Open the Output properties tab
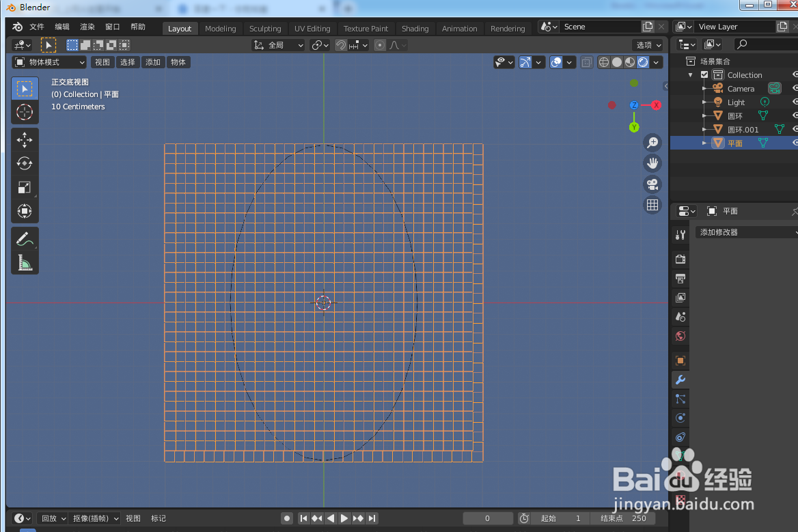798x532 pixels. 680,278
